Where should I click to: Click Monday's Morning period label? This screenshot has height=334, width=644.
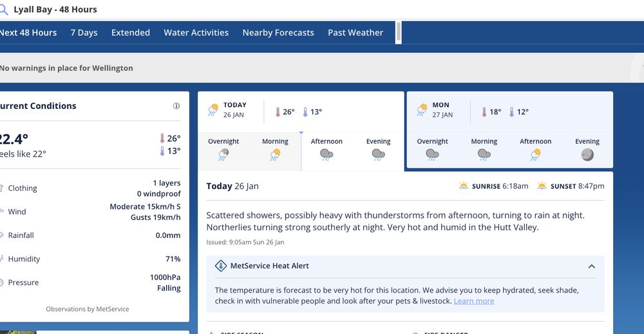tap(484, 141)
